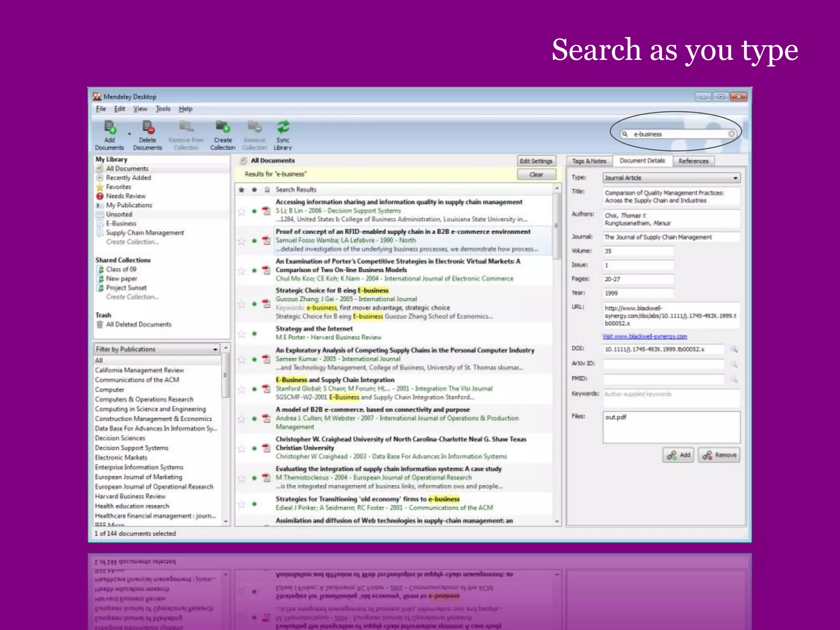Open the File menu
This screenshot has width=840, height=630.
pos(101,109)
